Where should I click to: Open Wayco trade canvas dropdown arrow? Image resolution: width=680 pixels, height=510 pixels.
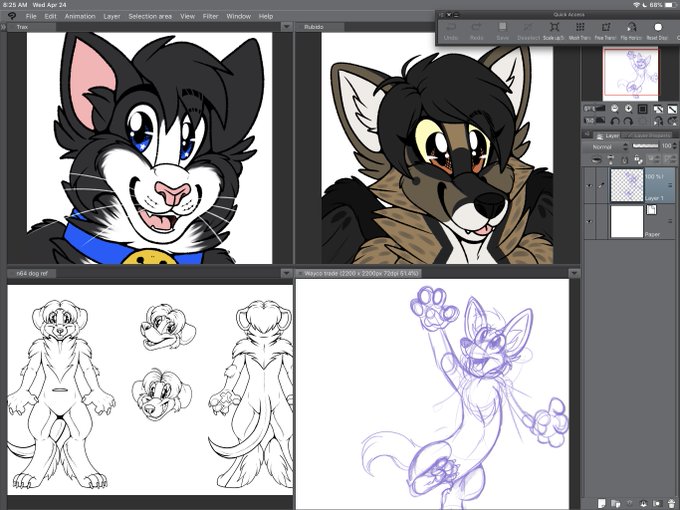[x=574, y=273]
